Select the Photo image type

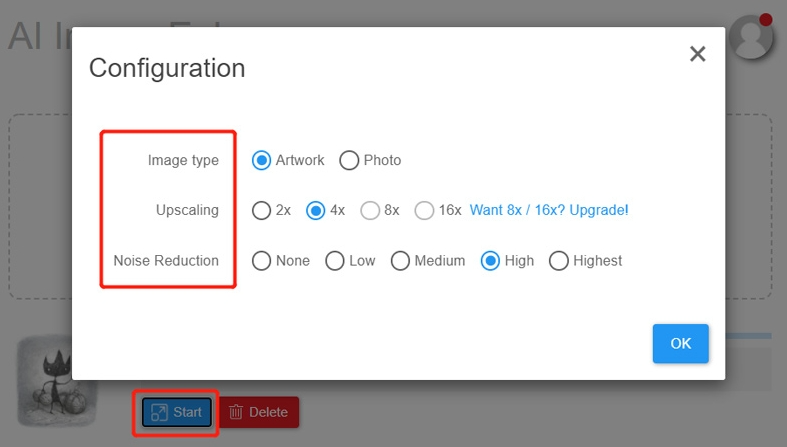point(349,160)
